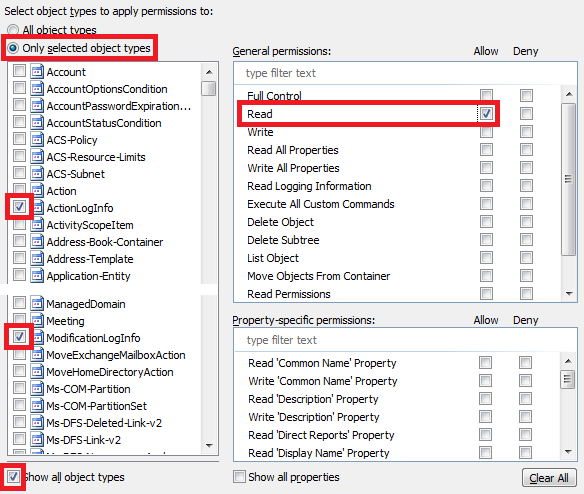The width and height of the screenshot is (584, 494).
Task: Uncheck the ActionLogInfo checkbox
Action: point(19,206)
